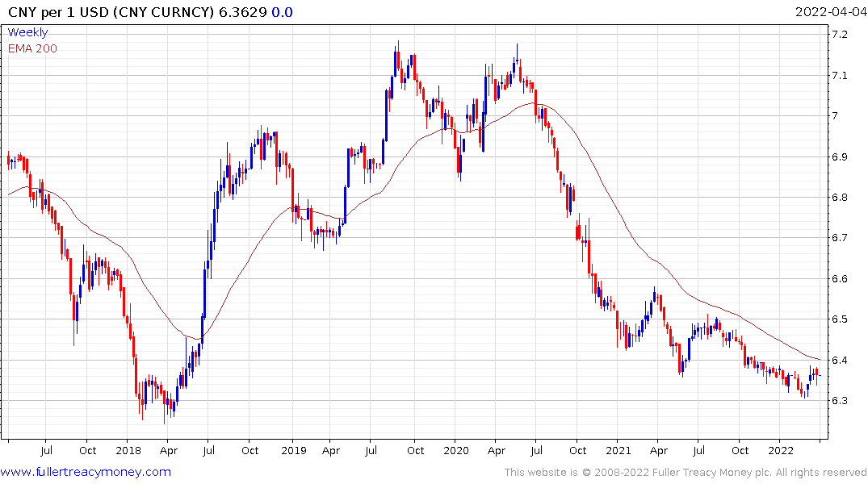Image resolution: width=868 pixels, height=484 pixels.
Task: Click the 7.1 price axis label
Action: [x=839, y=75]
